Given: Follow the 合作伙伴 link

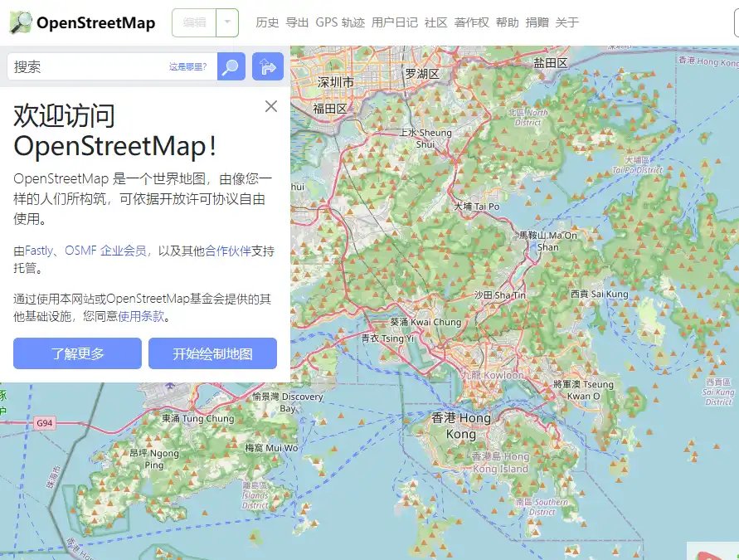Looking at the screenshot, I should tap(228, 251).
